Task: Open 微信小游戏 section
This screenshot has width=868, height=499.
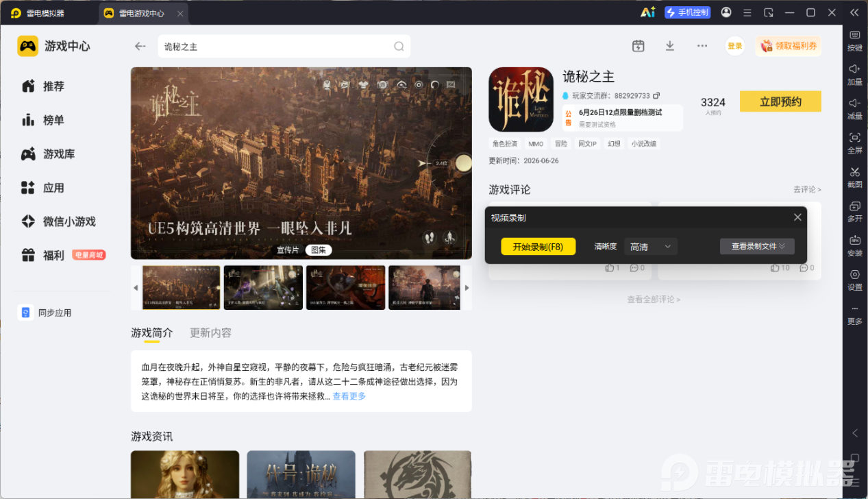Action: [x=58, y=221]
